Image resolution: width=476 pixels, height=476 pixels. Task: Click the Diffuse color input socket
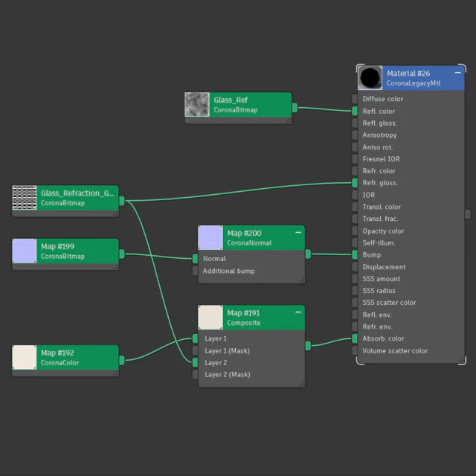click(x=355, y=99)
